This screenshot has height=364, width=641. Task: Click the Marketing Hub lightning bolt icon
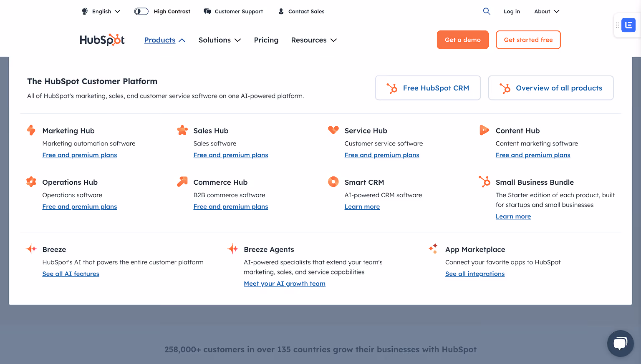click(x=31, y=130)
